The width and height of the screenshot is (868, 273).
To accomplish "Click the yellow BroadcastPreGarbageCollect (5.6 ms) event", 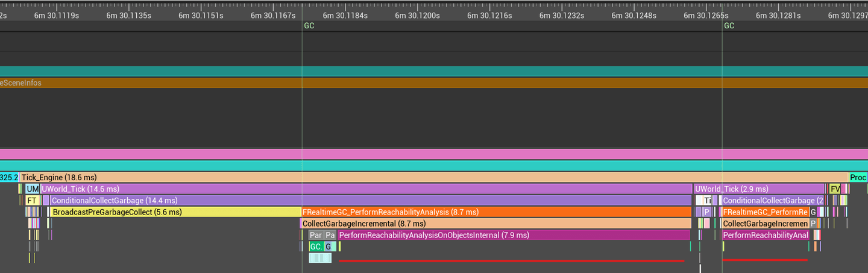I will (x=175, y=212).
